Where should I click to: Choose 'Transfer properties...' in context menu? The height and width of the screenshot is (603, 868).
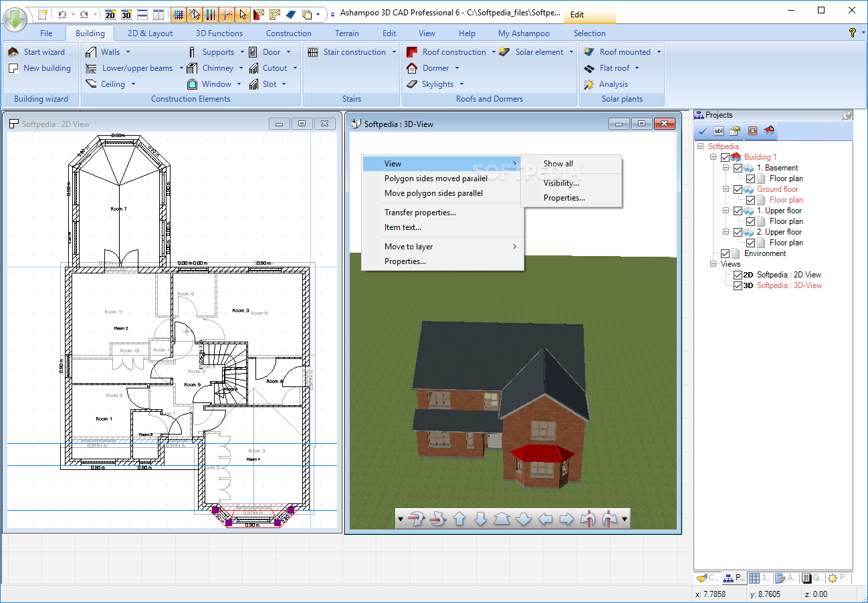pyautogui.click(x=420, y=213)
